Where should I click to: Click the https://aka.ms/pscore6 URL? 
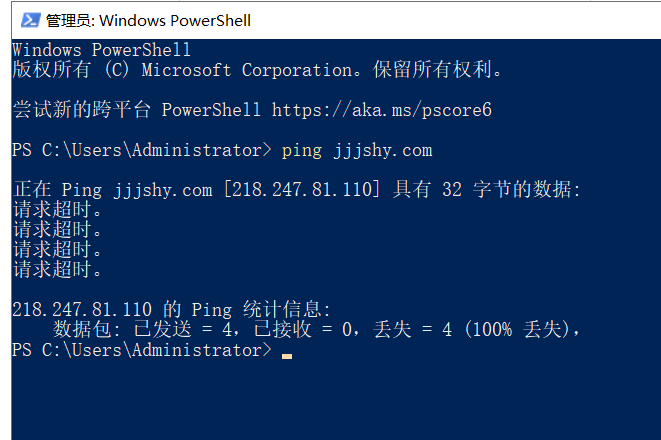click(382, 110)
